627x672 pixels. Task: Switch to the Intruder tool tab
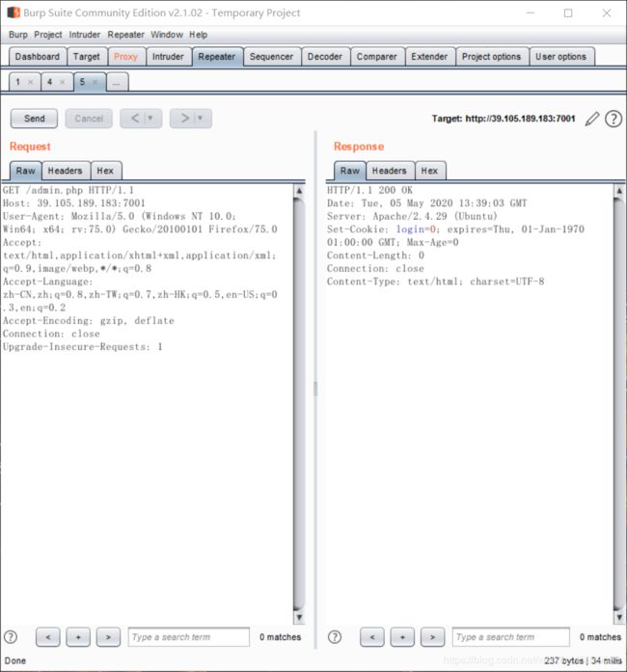[168, 57]
